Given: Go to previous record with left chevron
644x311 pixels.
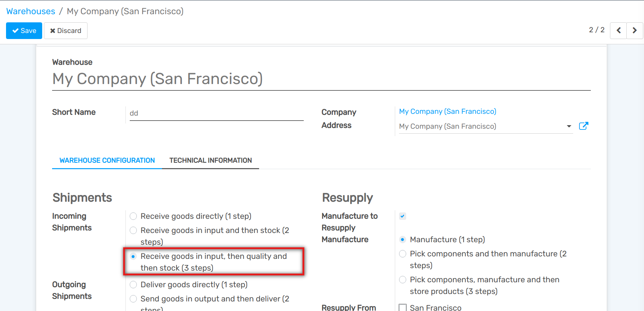Looking at the screenshot, I should (618, 30).
